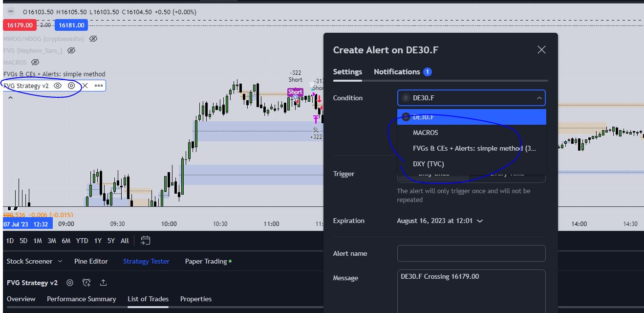Show the MACROS indicator via eye icon
This screenshot has width=644, height=313.
(x=35, y=62)
